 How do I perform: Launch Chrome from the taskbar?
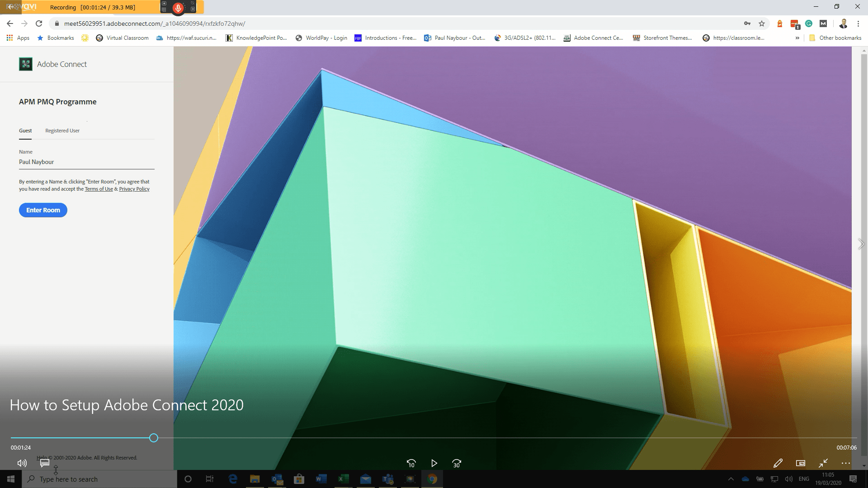[432, 479]
